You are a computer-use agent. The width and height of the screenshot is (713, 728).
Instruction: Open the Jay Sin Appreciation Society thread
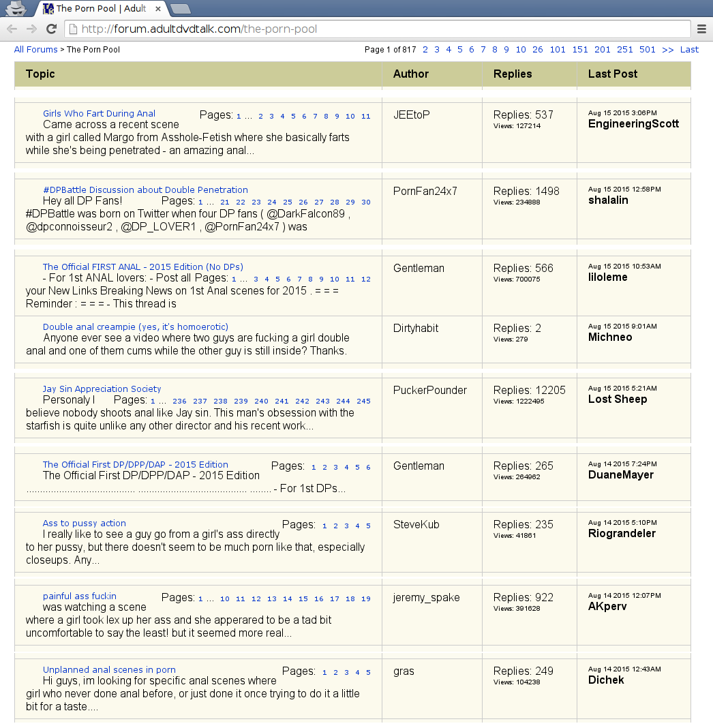click(x=102, y=389)
